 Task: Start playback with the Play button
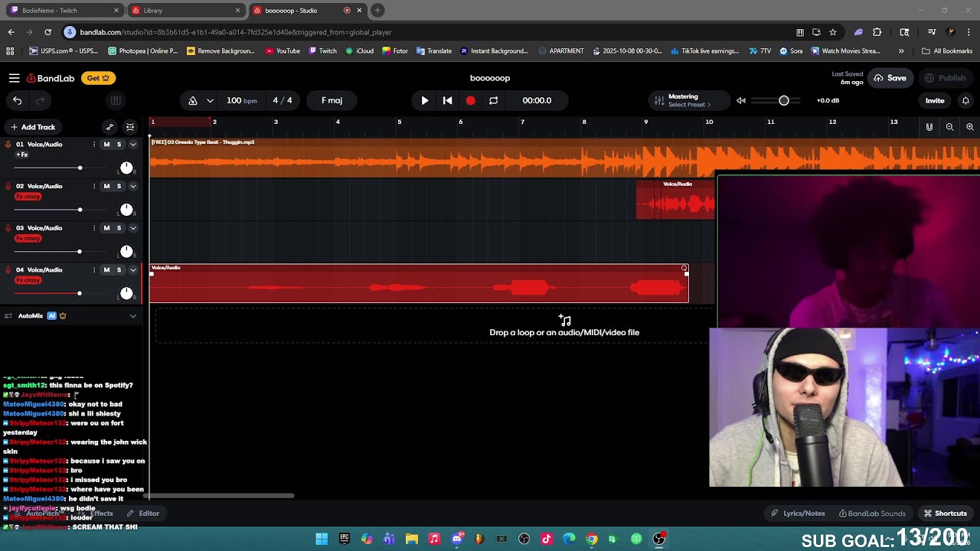pyautogui.click(x=425, y=100)
